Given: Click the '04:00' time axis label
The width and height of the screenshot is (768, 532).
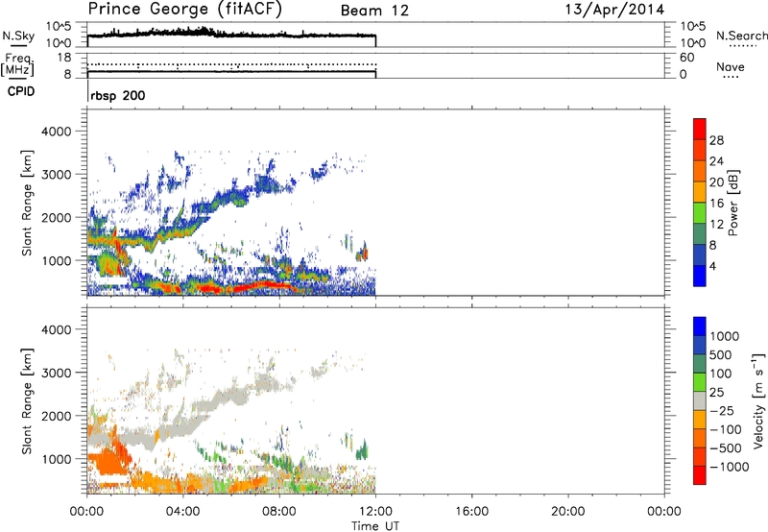Looking at the screenshot, I should click(x=183, y=512).
